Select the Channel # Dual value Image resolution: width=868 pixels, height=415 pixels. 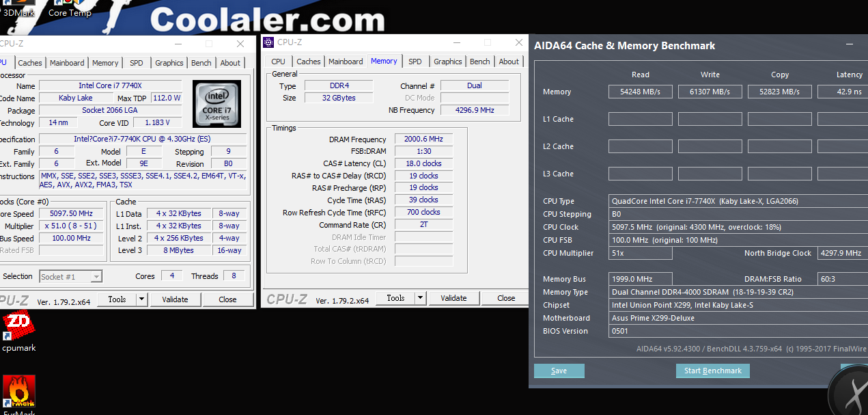coord(475,85)
